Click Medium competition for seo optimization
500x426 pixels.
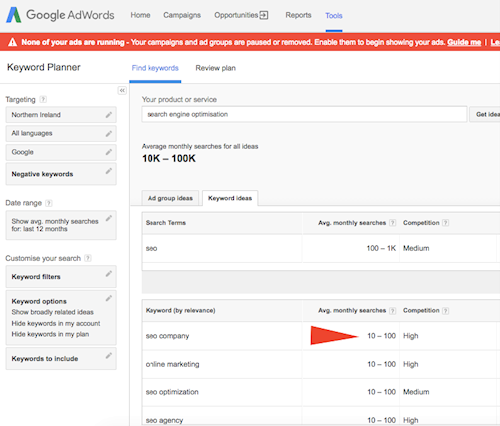click(416, 392)
